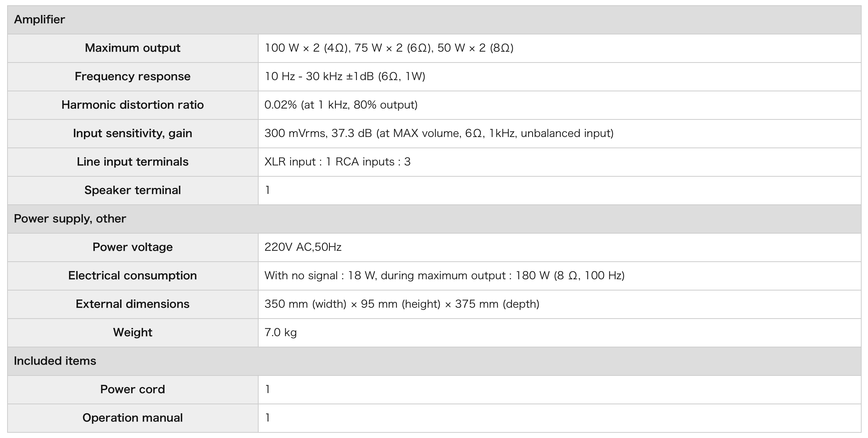Click the 0.02% distortion value cell
868x438 pixels.
coord(560,105)
